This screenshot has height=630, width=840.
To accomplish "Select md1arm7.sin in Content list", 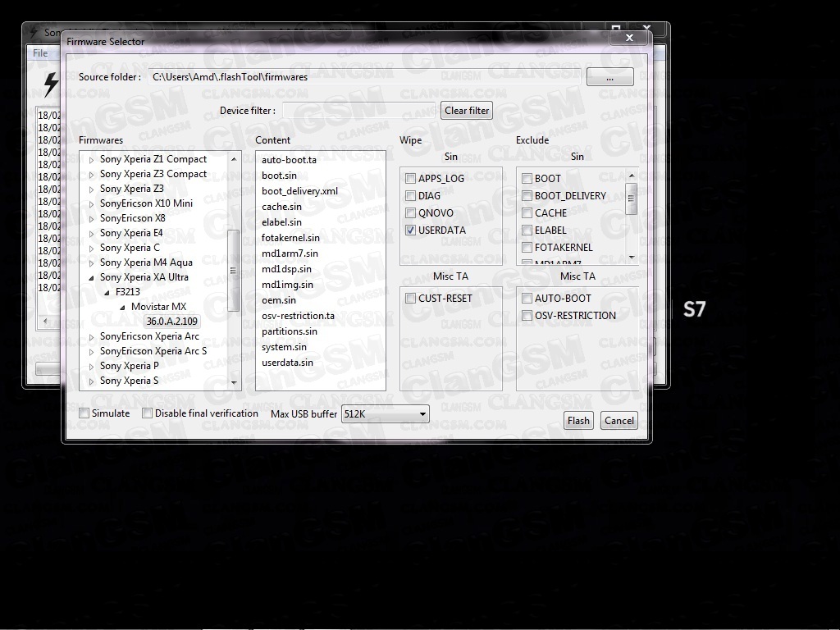I will pos(290,253).
